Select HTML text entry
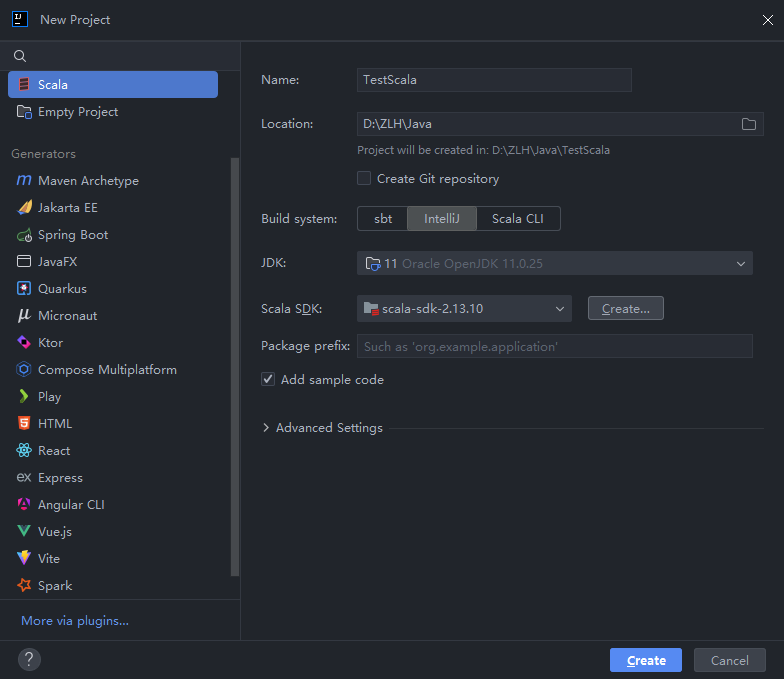The height and width of the screenshot is (679, 784). [55, 424]
